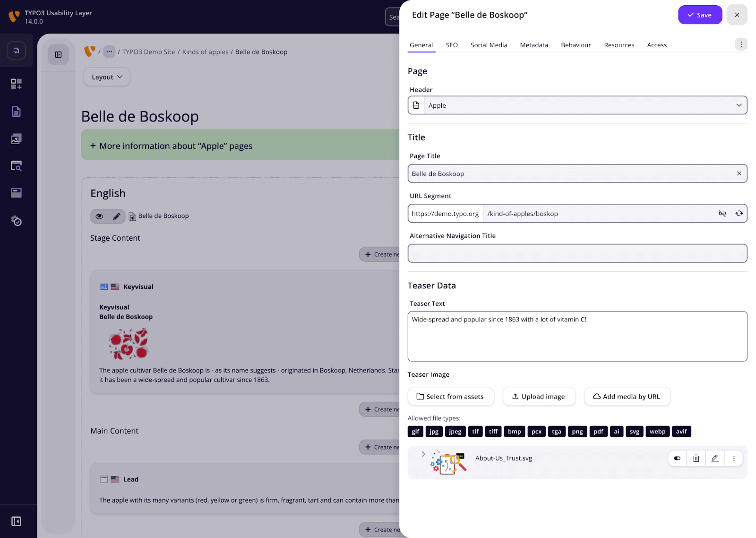
Task: Toggle page view with the eye icon
Action: [x=99, y=216]
